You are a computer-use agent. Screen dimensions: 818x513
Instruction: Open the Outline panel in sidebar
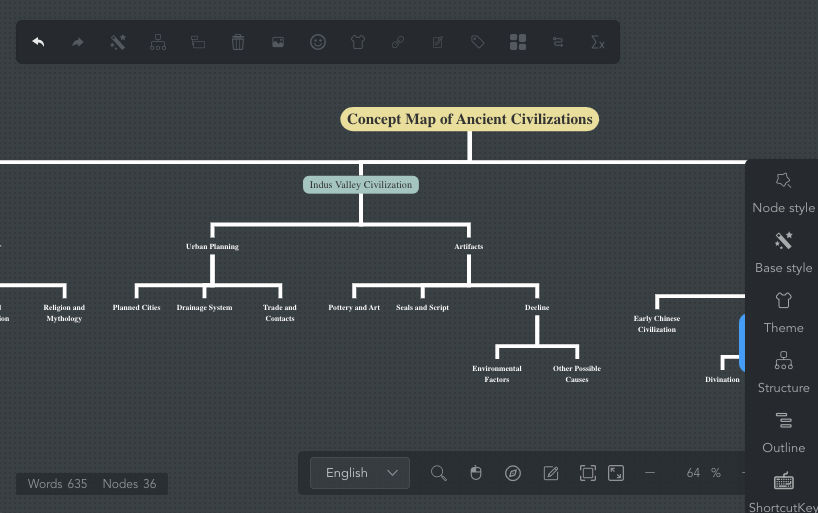coord(783,431)
